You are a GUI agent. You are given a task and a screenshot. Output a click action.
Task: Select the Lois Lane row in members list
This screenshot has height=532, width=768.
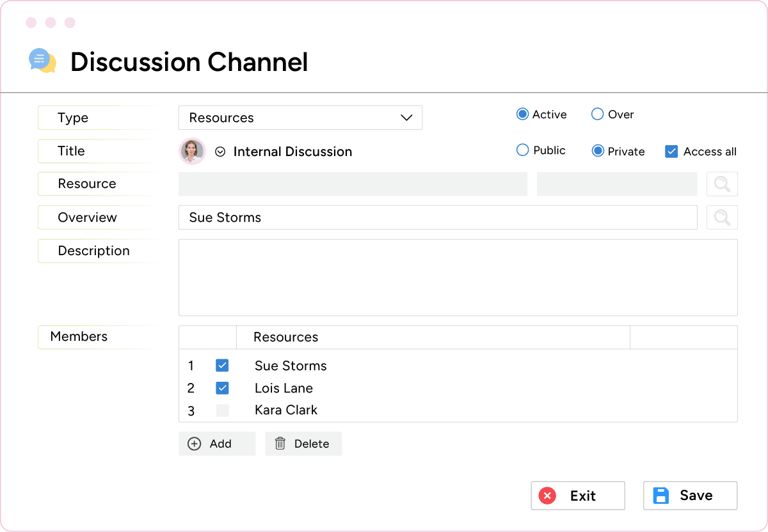point(284,388)
